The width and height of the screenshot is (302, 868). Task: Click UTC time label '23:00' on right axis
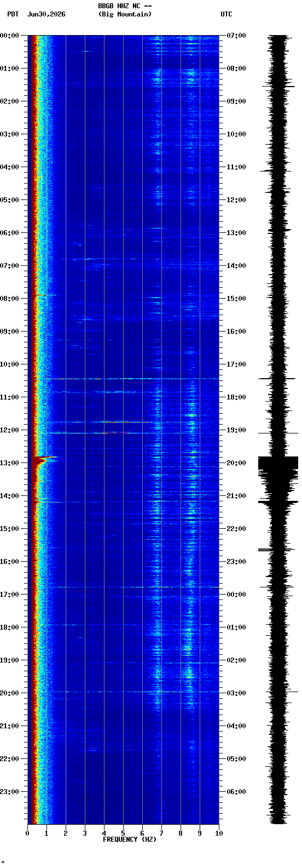[236, 562]
